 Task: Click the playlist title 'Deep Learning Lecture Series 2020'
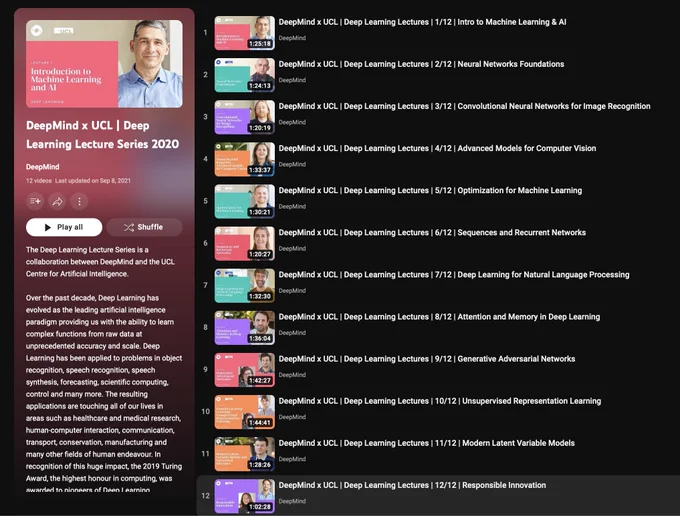pos(102,135)
